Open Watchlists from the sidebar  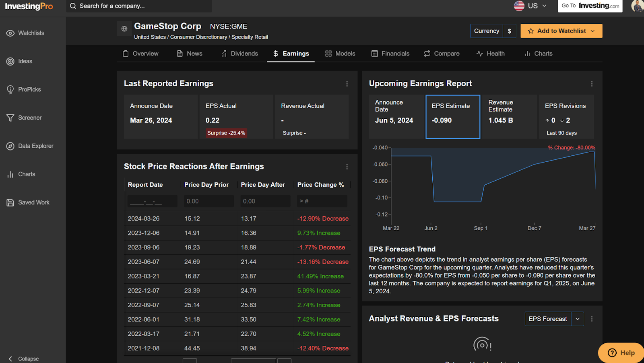click(25, 33)
